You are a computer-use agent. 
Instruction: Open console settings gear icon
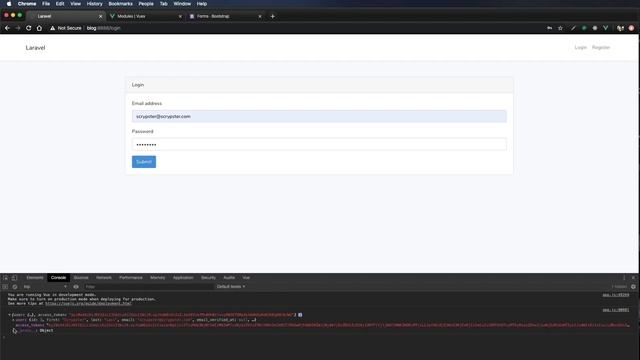633,287
